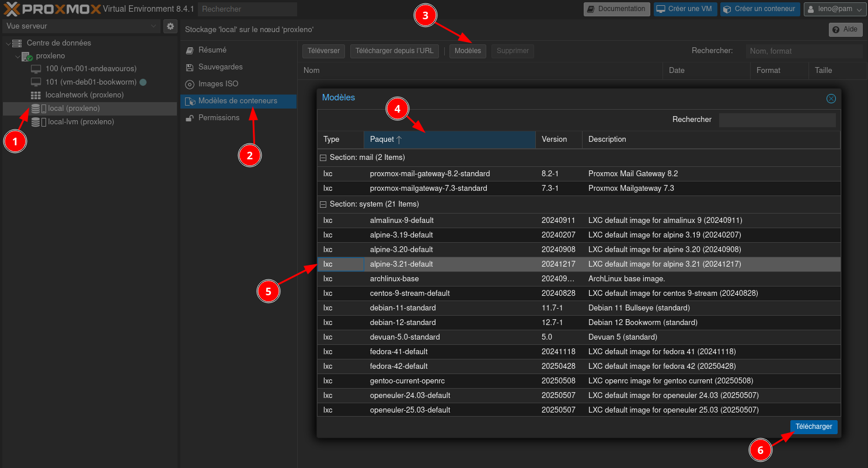The height and width of the screenshot is (468, 868).
Task: Click the Images ISO disc icon
Action: click(x=189, y=84)
